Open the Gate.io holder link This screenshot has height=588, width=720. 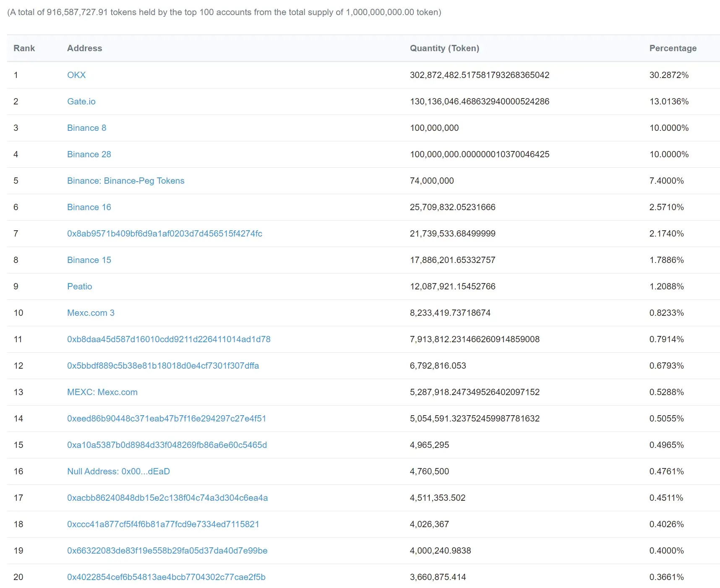[81, 101]
